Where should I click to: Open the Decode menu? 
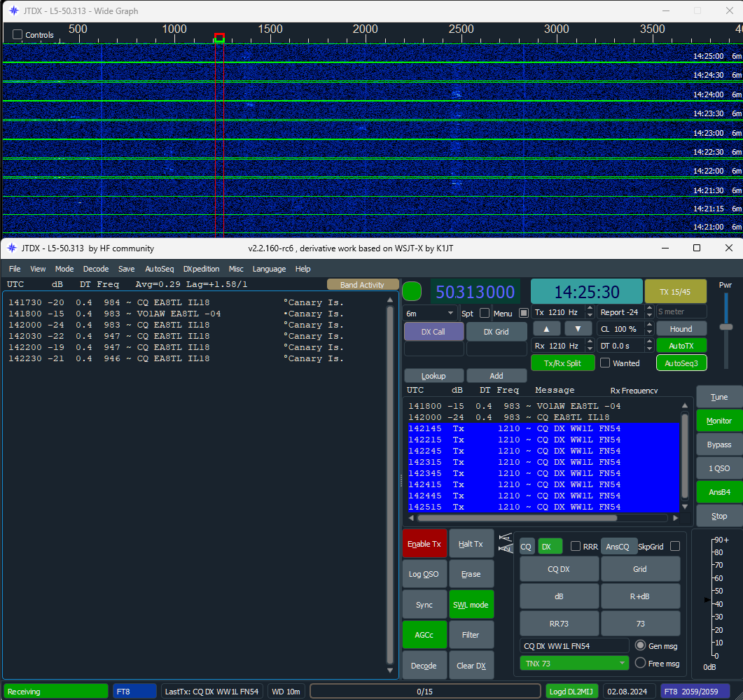pyautogui.click(x=96, y=269)
